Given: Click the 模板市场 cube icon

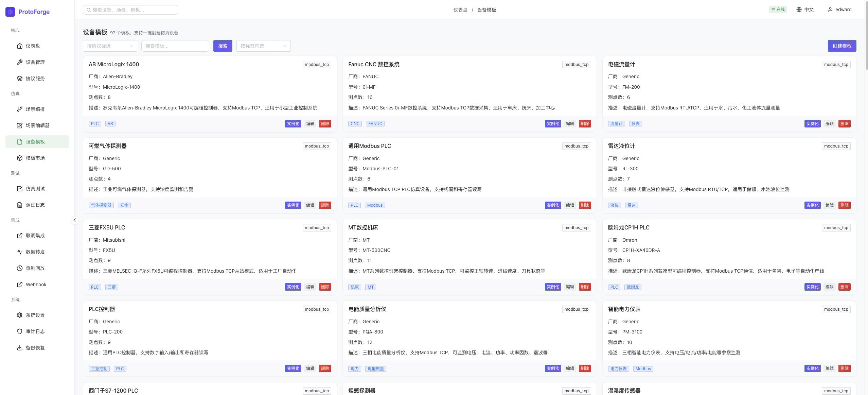Looking at the screenshot, I should 20,158.
